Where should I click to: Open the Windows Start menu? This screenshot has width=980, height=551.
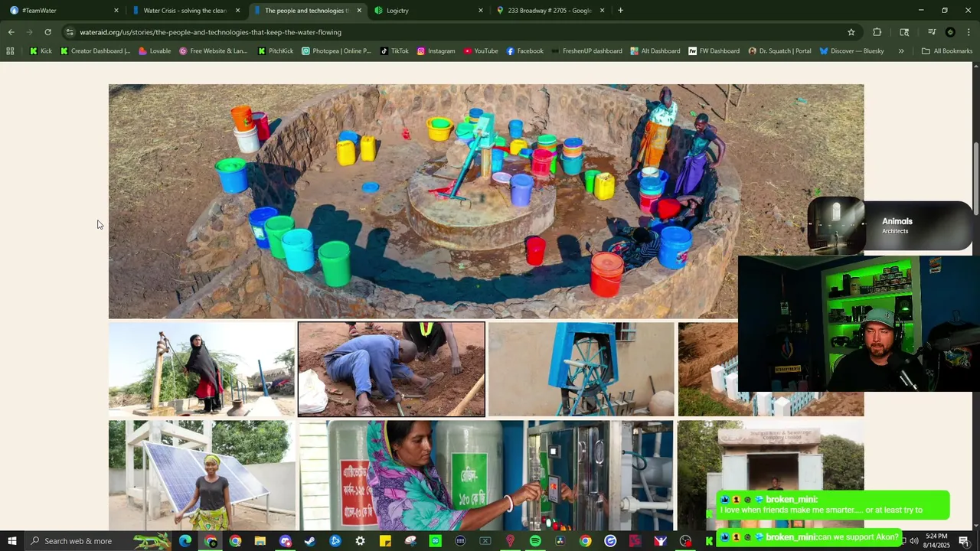[11, 541]
